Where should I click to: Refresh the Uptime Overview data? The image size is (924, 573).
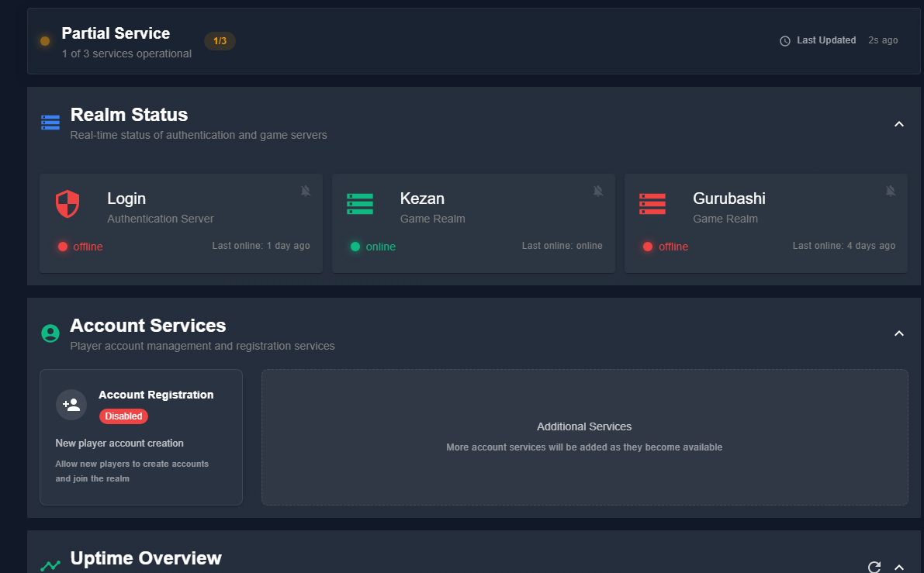tap(874, 567)
